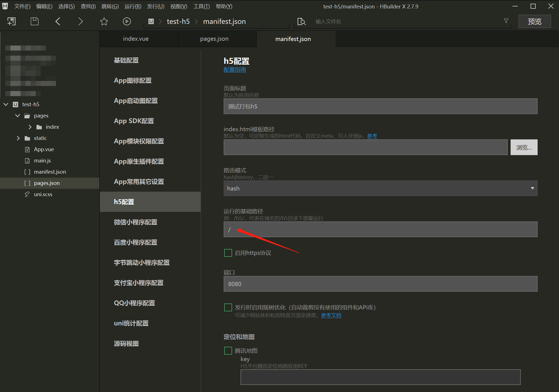Select 微信小程序配置 in the sidebar

tap(136, 222)
